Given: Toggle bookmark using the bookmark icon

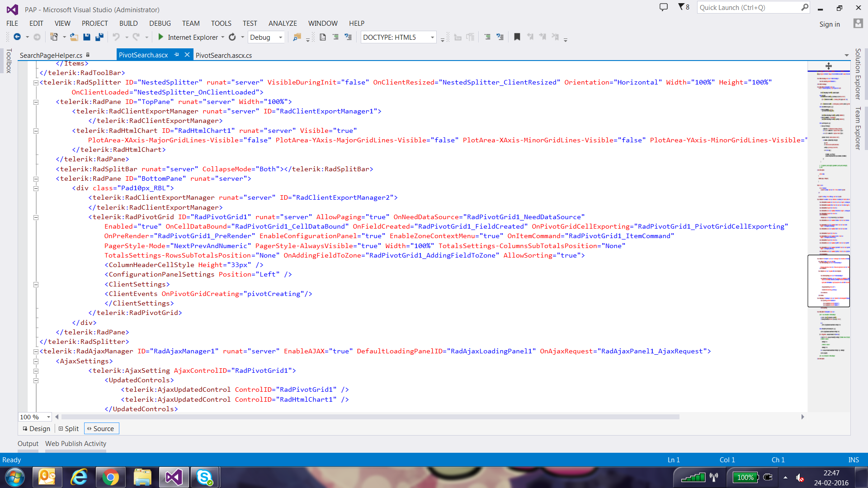Looking at the screenshot, I should click(x=517, y=37).
